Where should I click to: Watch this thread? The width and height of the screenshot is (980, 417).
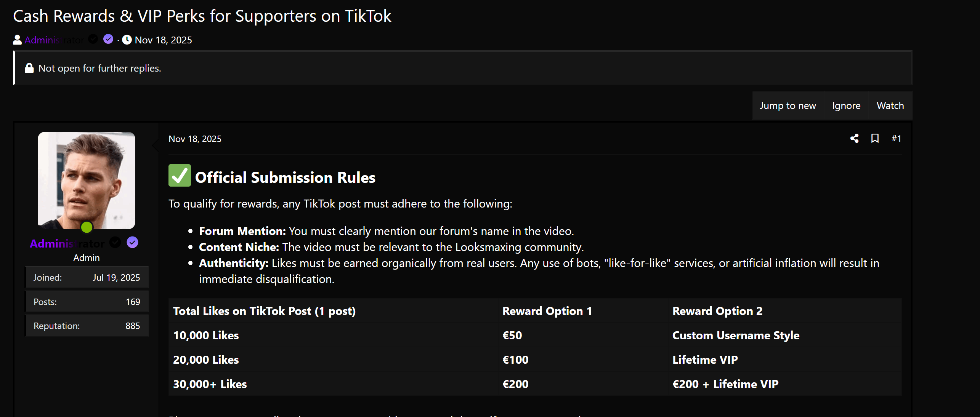tap(890, 105)
